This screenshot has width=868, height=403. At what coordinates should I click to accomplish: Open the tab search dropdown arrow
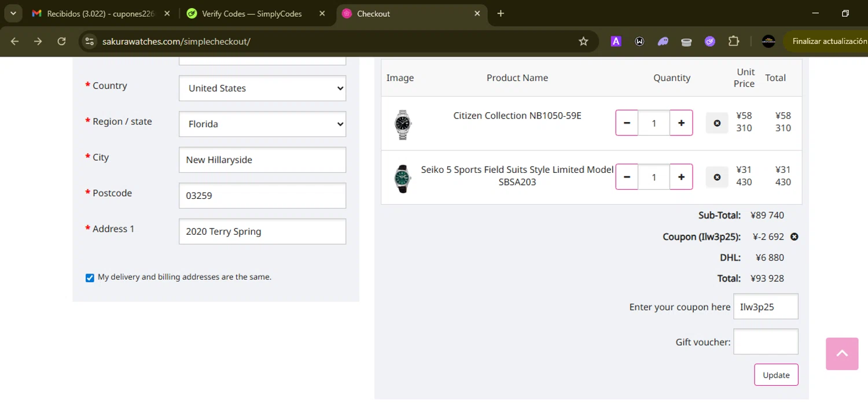13,13
